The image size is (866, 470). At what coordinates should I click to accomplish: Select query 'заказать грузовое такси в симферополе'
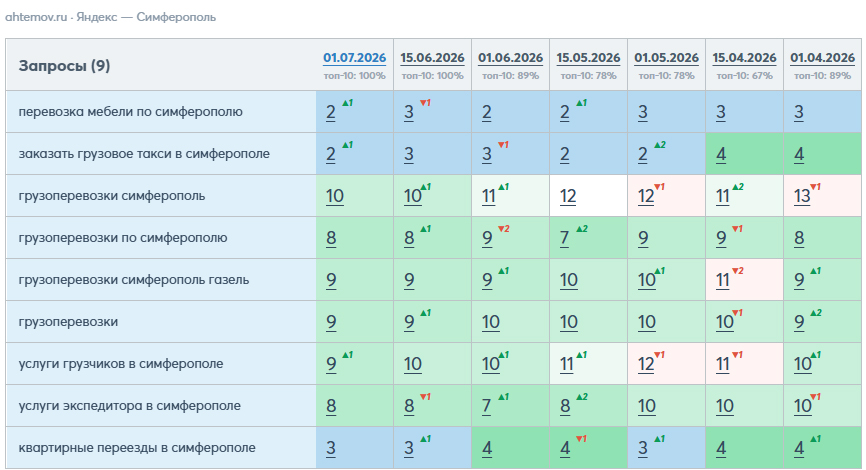(144, 154)
